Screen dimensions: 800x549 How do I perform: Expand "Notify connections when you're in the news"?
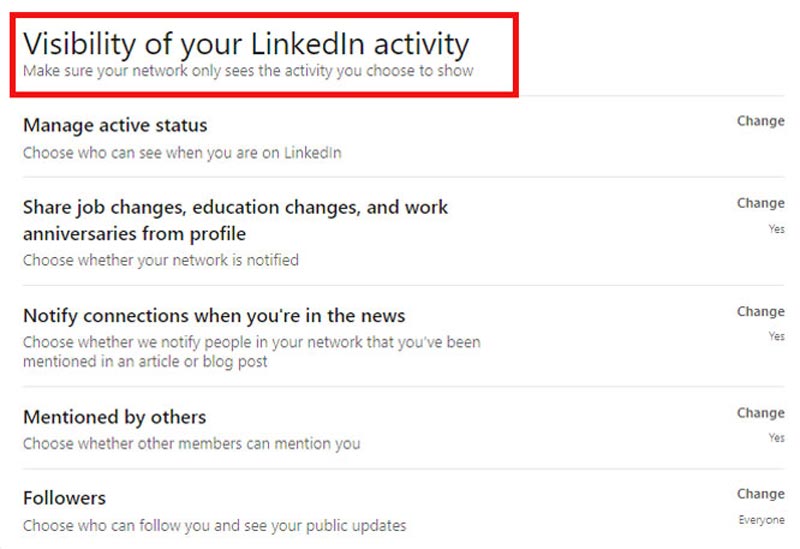coord(214,315)
